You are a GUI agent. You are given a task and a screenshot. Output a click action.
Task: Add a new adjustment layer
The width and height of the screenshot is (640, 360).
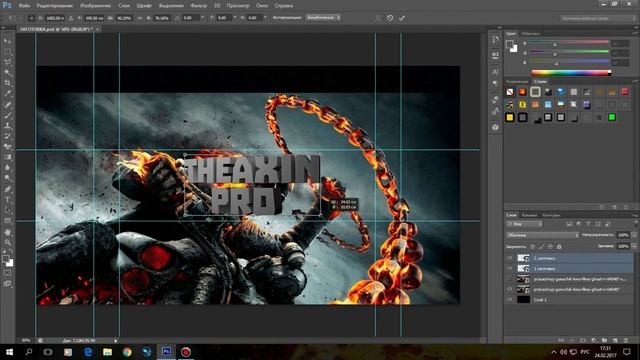(594, 340)
